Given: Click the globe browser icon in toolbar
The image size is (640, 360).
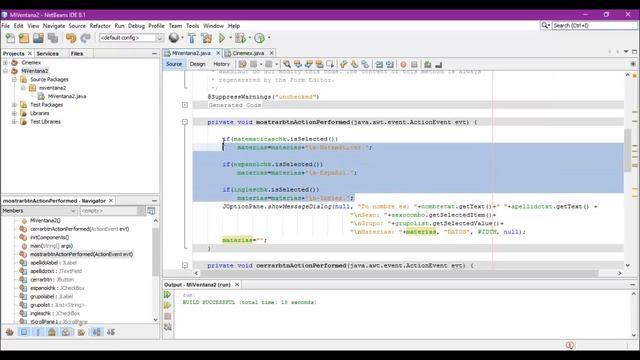Looking at the screenshot, I should (174, 38).
